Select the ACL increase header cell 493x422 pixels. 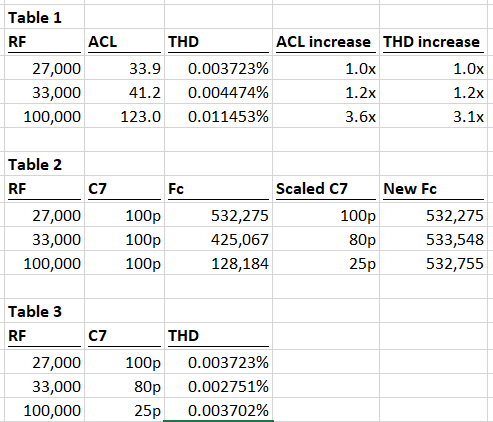pyautogui.click(x=326, y=42)
